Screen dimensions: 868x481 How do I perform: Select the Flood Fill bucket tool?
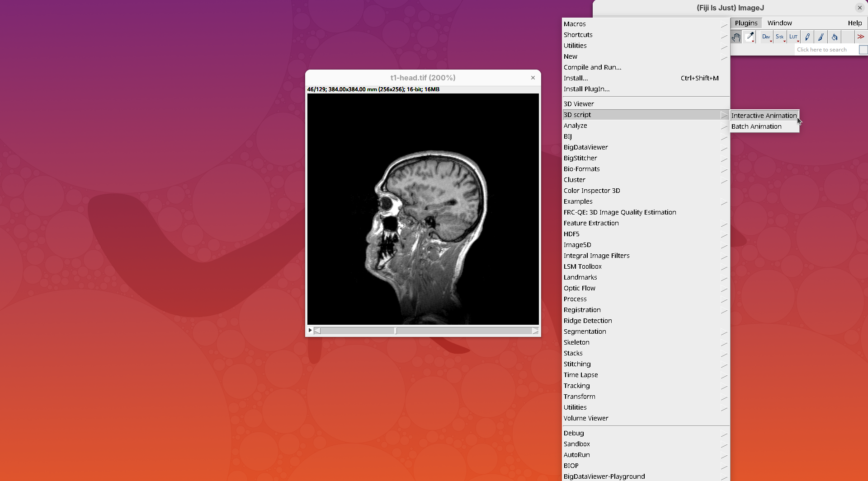tap(835, 37)
